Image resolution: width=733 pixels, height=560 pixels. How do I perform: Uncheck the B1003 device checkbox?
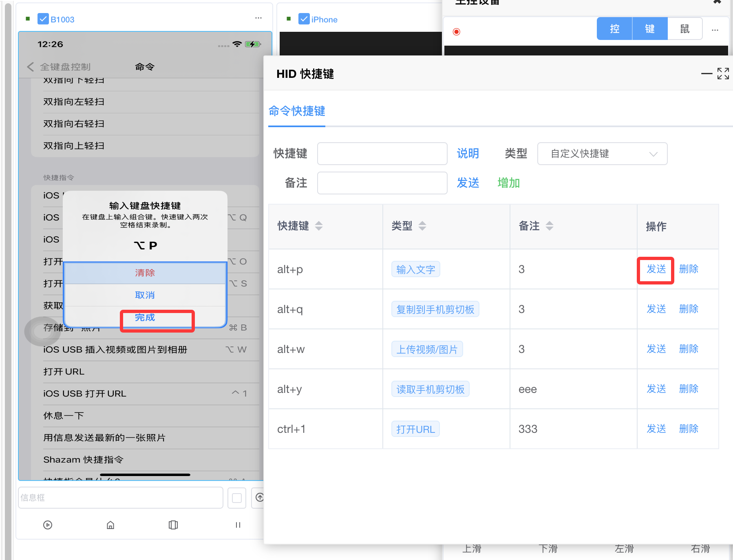(43, 19)
